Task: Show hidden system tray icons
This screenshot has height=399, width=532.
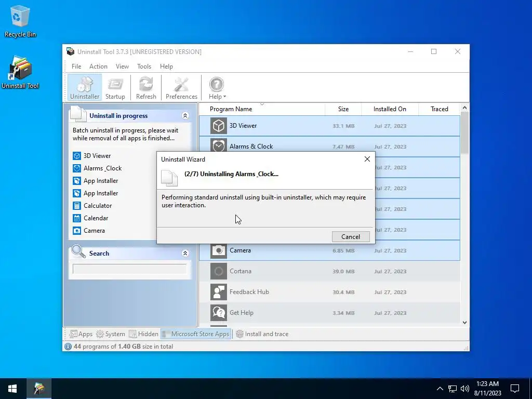Action: (x=440, y=389)
